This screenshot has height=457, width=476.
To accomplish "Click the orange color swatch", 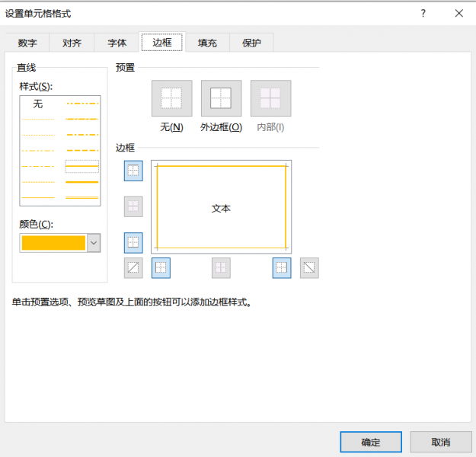I will [x=53, y=243].
